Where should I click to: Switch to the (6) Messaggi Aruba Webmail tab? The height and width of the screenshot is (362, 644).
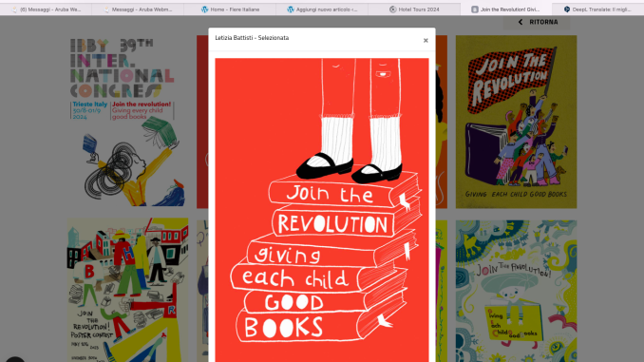tap(46, 10)
